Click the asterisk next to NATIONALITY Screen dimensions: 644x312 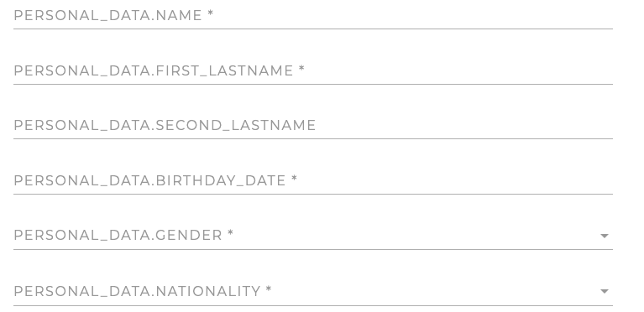click(269, 289)
